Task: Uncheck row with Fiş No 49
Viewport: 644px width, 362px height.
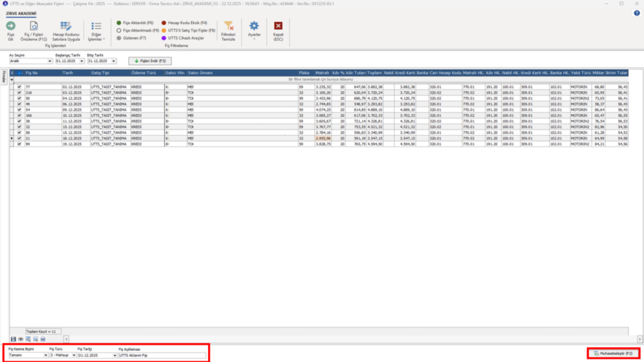Action: pyautogui.click(x=19, y=104)
